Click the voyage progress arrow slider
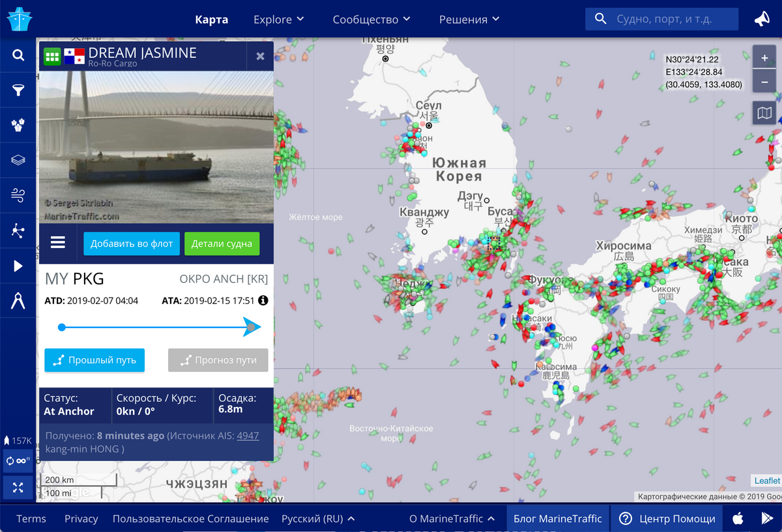 click(156, 327)
